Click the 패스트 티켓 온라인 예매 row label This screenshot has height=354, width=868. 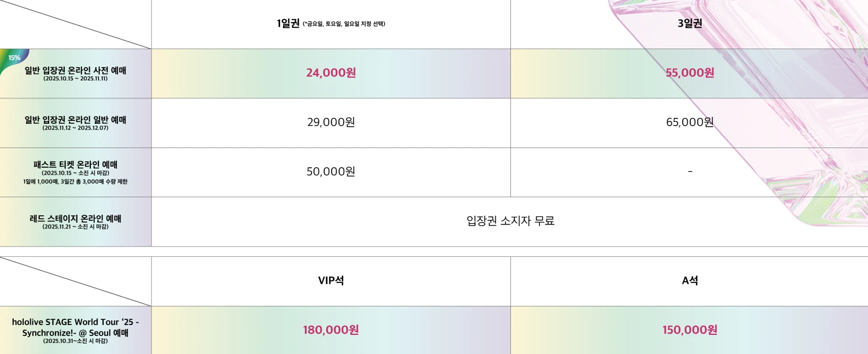click(75, 165)
